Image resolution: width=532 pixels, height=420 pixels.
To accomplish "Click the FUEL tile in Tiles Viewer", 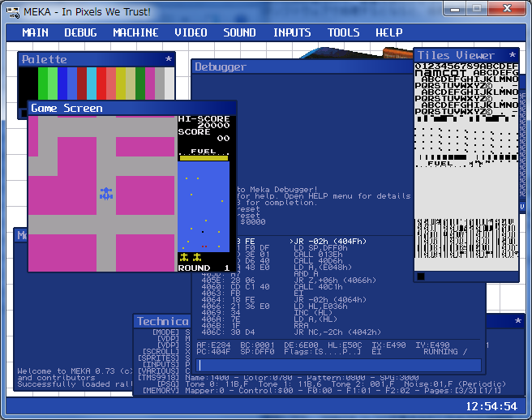I will 440,164.
